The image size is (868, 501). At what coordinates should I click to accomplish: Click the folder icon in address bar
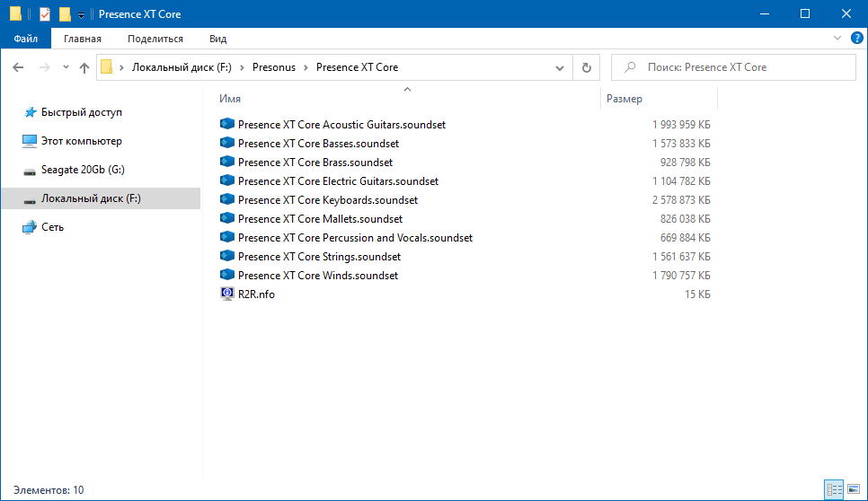[106, 67]
